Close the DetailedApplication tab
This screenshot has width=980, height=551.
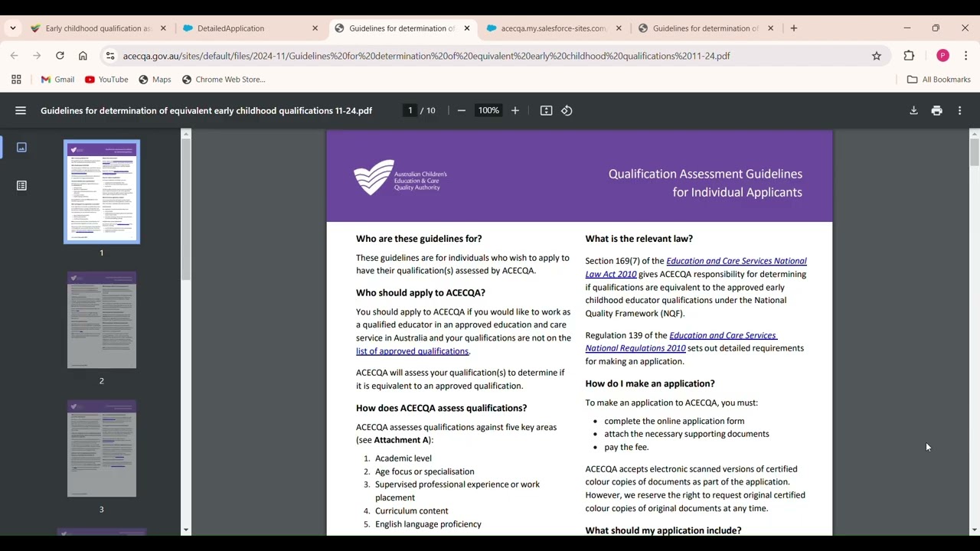315,28
